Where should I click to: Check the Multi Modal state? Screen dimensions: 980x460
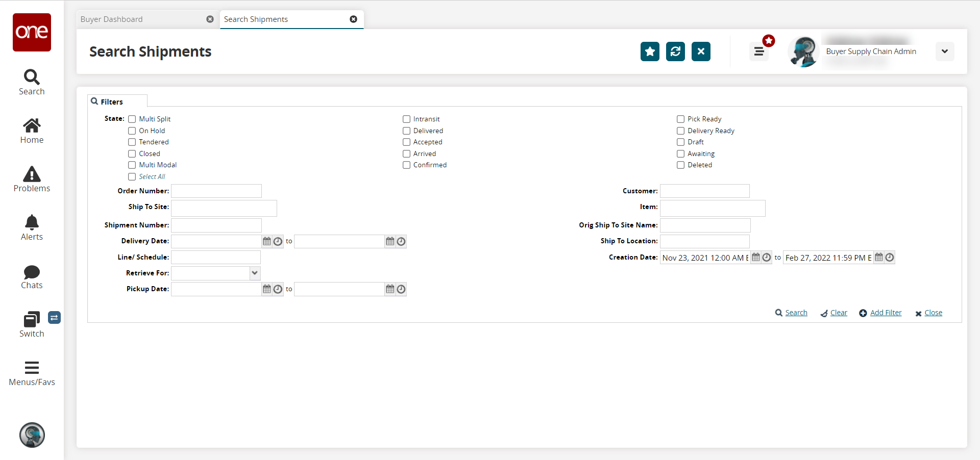click(132, 165)
